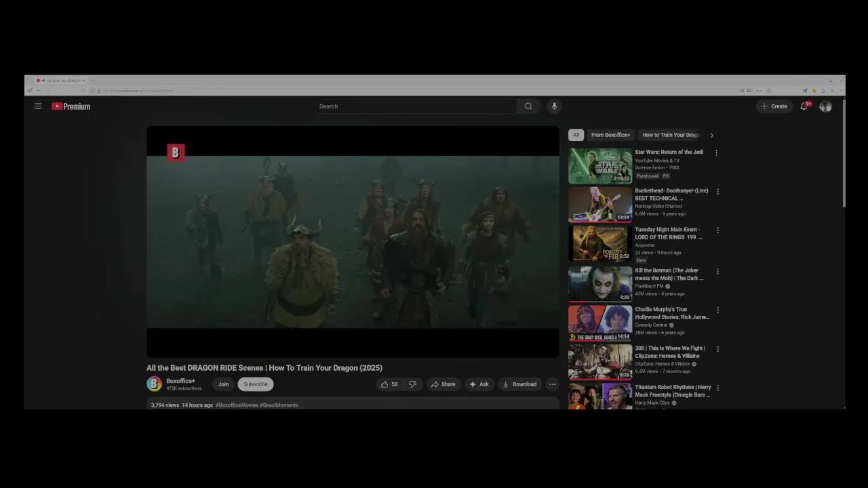Click the Share button
868x488 pixels.
(x=443, y=384)
